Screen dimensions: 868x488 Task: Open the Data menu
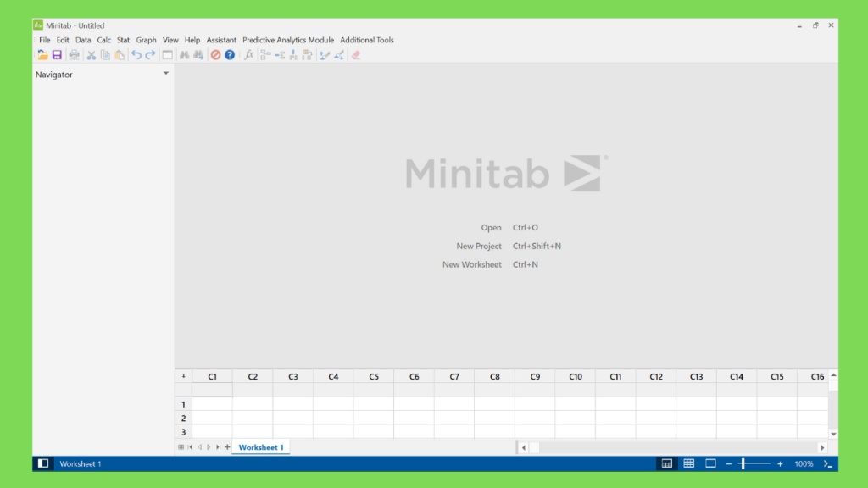coord(83,40)
